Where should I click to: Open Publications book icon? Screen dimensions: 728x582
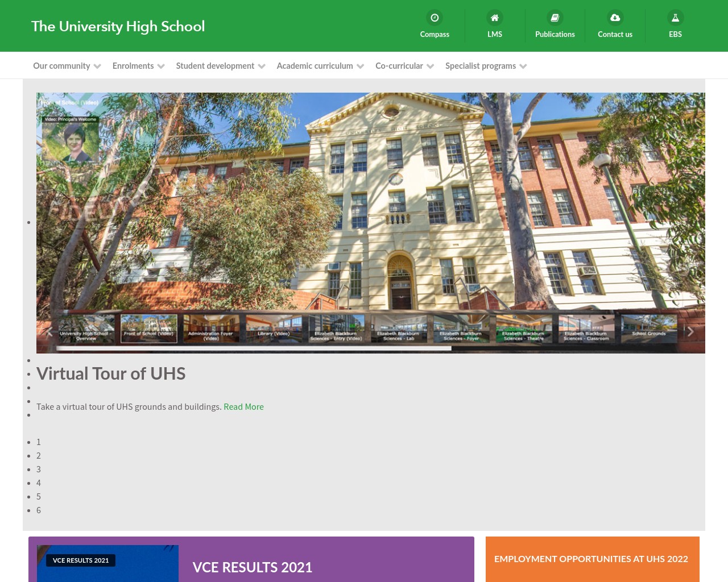555,18
